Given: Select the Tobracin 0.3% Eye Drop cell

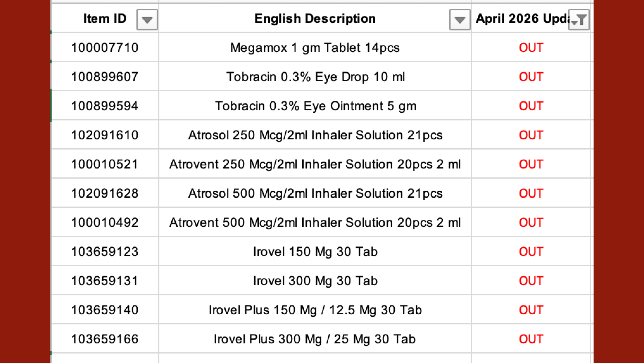Looking at the screenshot, I should tap(315, 77).
